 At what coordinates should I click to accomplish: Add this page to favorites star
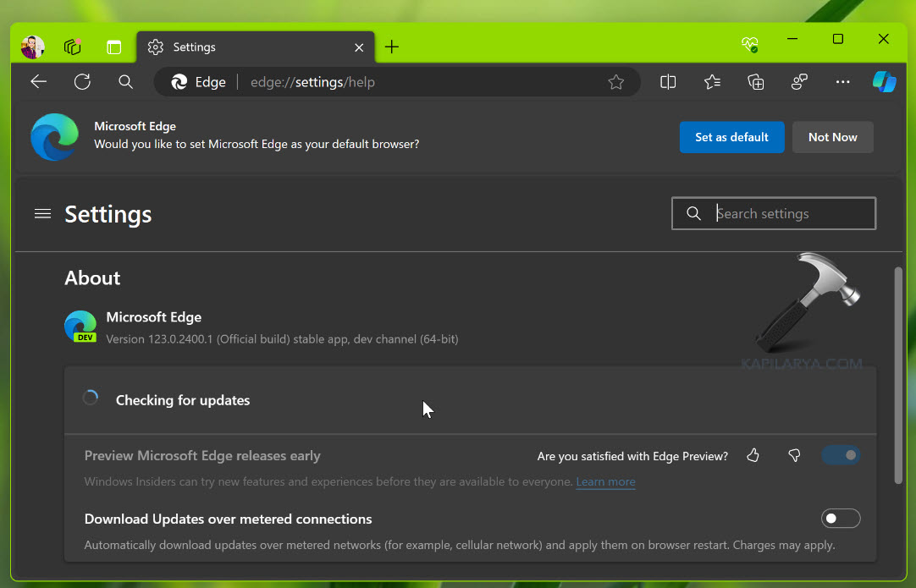point(616,82)
